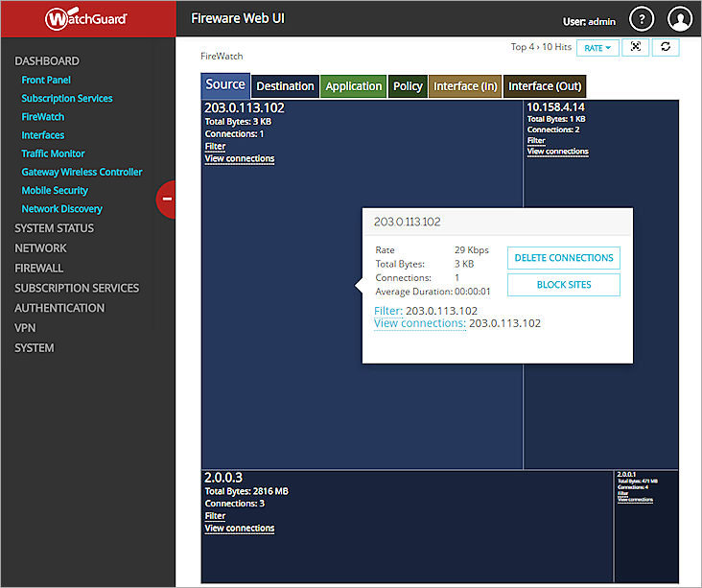This screenshot has height=588, width=702.
Task: Open the user profile icon
Action: click(x=680, y=19)
